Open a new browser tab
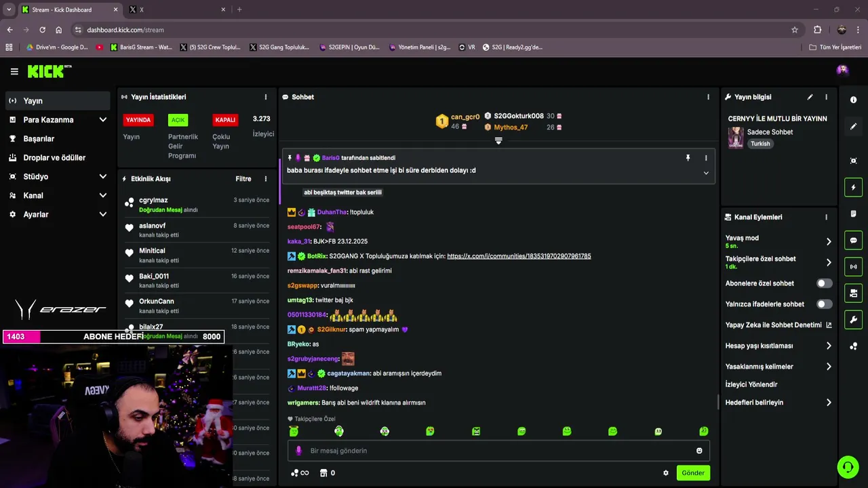Image resolution: width=868 pixels, height=488 pixels. (239, 9)
